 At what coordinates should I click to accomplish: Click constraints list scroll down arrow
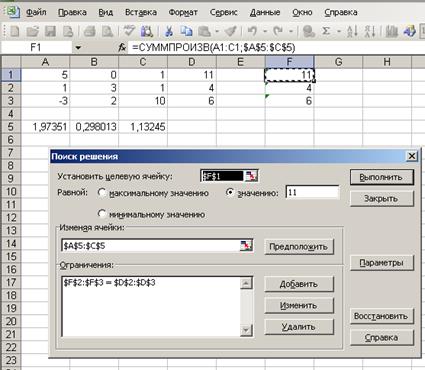(x=246, y=330)
